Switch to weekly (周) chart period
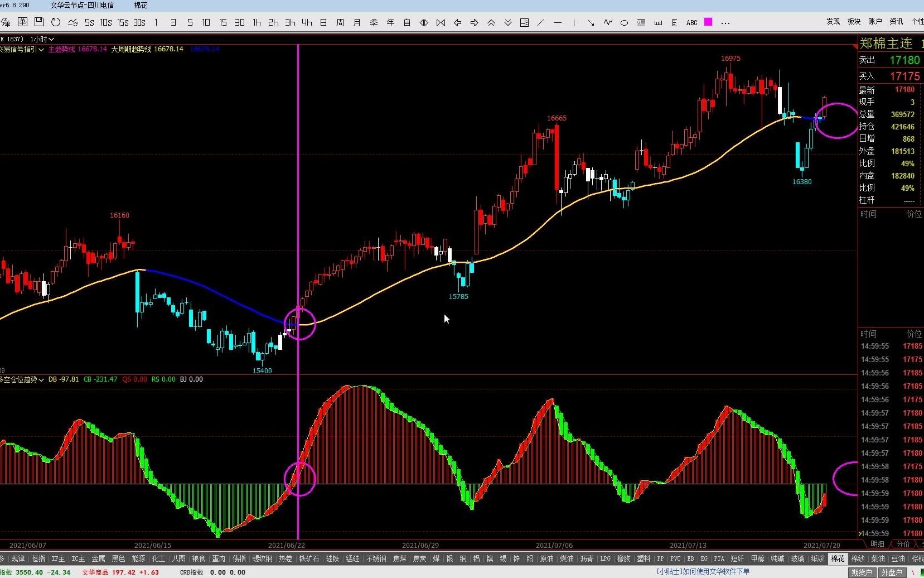 340,22
